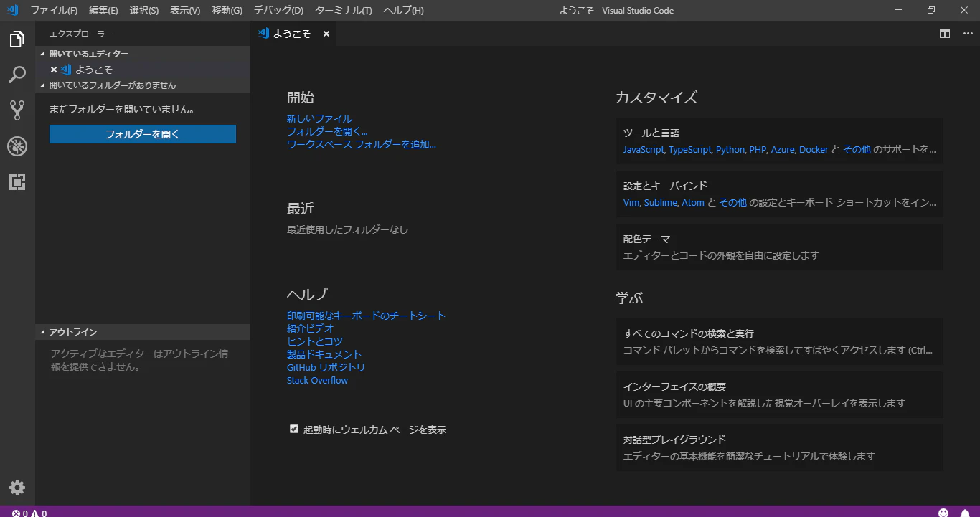Click the split editor icon
This screenshot has width=980, height=517.
point(945,34)
